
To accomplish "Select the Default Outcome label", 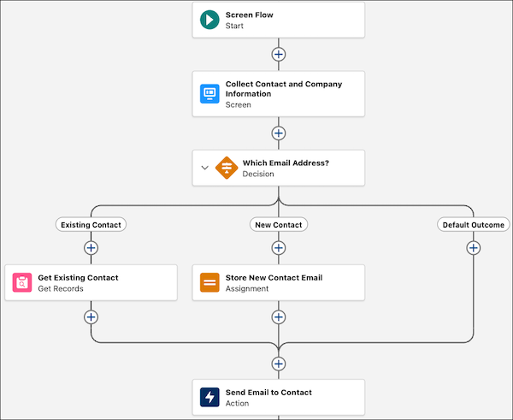I will [474, 225].
